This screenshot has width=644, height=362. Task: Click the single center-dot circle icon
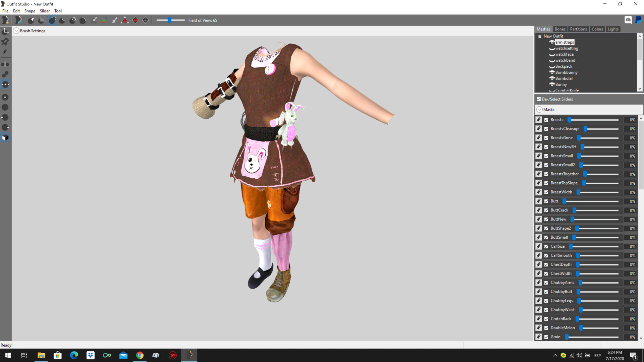point(5,97)
